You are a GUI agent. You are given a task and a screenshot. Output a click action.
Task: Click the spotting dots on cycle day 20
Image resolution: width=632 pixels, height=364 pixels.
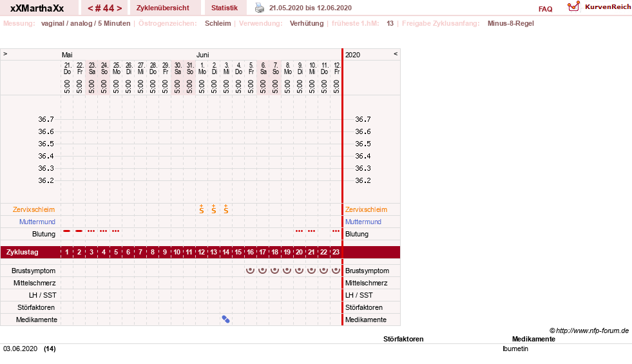click(x=299, y=231)
